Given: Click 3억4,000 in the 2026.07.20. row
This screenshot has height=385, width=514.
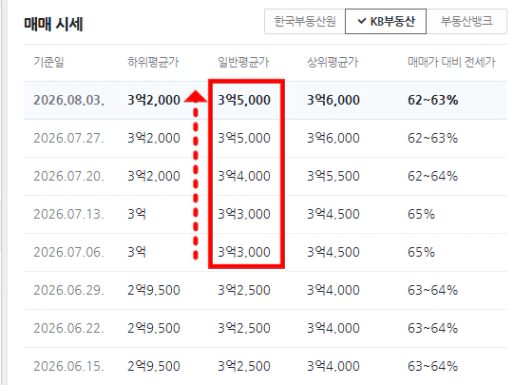Looking at the screenshot, I should coord(244,176).
